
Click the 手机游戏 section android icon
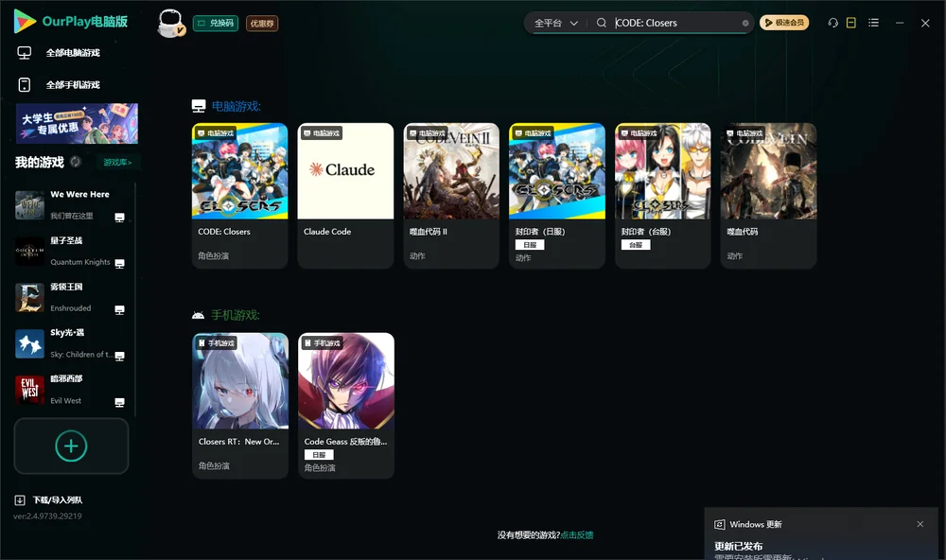(198, 315)
